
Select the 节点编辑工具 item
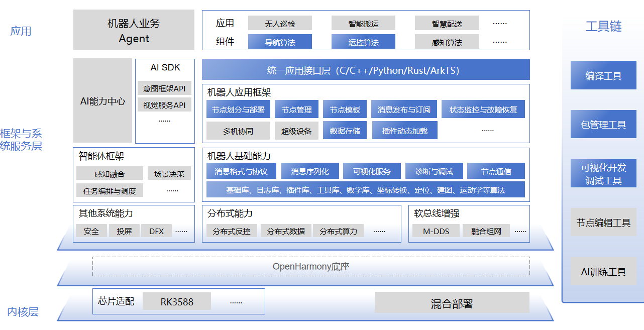603,222
